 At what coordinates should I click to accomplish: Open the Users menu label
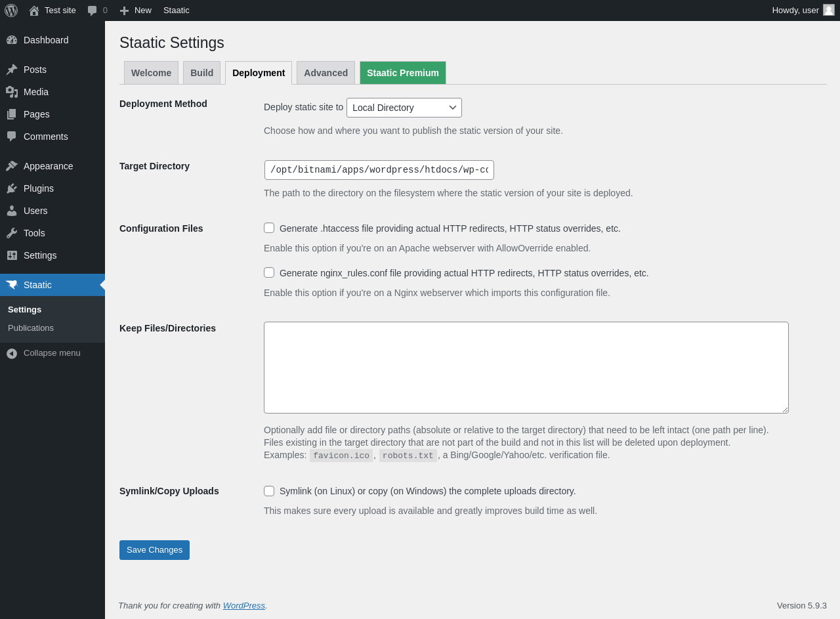[x=35, y=211]
